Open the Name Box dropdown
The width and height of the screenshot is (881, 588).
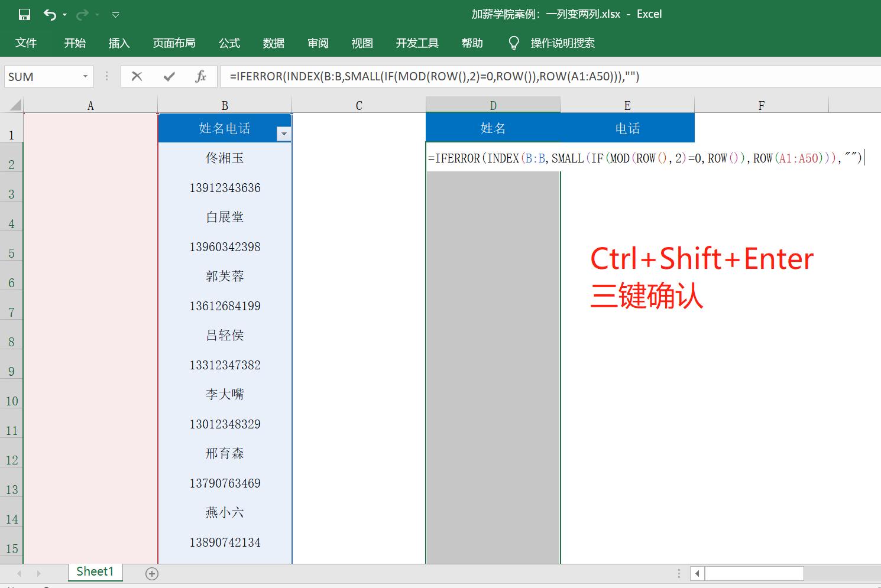coord(84,76)
